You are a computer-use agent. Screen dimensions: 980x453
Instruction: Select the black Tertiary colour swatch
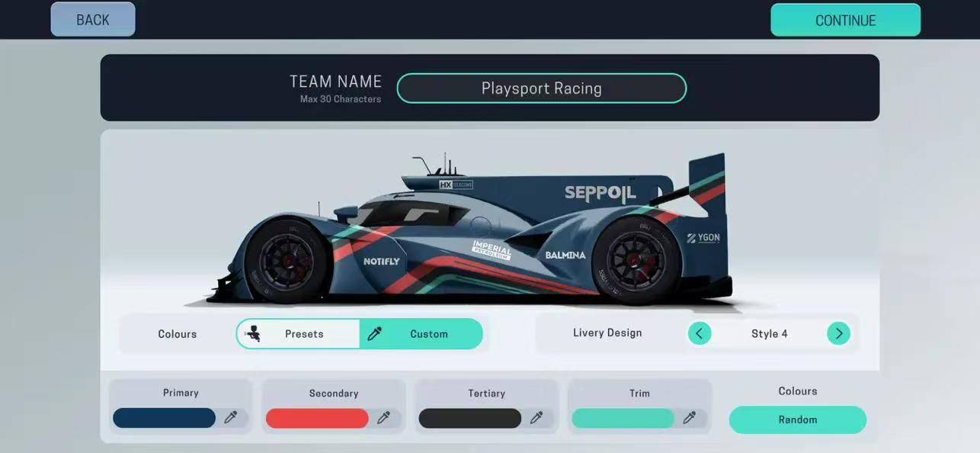coord(470,418)
